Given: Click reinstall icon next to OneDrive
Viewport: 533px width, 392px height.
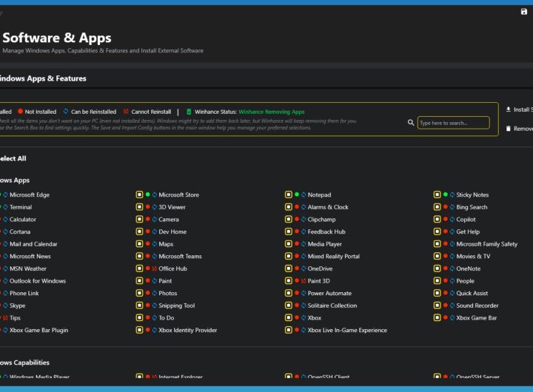Looking at the screenshot, I should (x=304, y=268).
